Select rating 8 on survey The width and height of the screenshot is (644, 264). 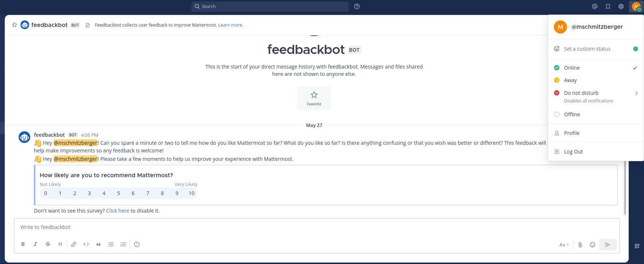point(162,193)
